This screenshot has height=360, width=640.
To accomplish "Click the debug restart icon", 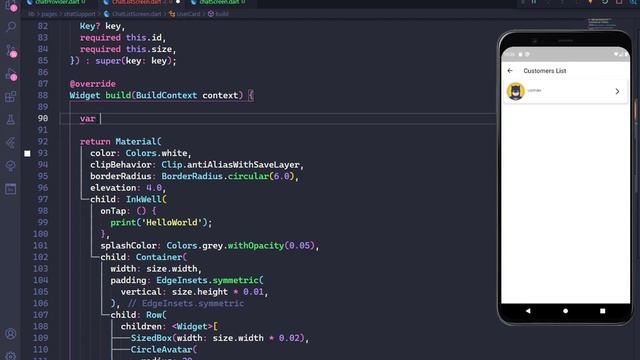I will coord(605,2).
